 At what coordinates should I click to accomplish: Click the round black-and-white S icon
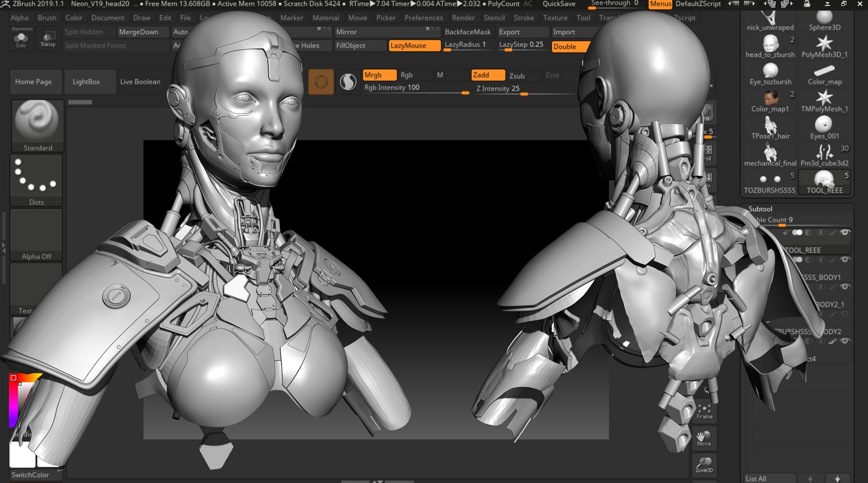(x=348, y=82)
